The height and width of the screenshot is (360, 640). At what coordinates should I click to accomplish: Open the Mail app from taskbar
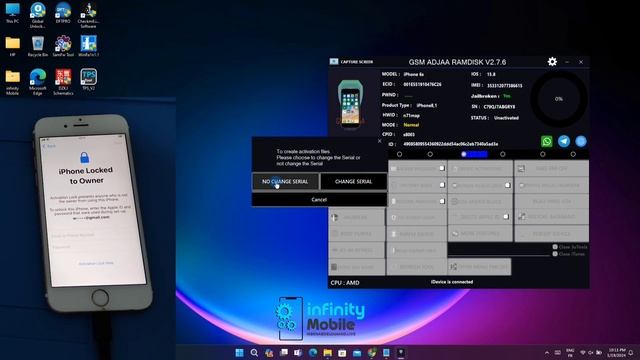[x=357, y=353]
